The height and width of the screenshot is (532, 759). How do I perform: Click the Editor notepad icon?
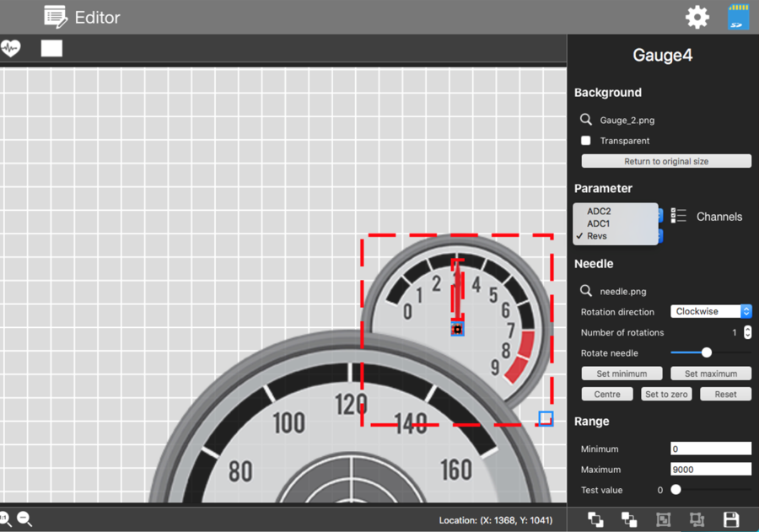tap(55, 17)
